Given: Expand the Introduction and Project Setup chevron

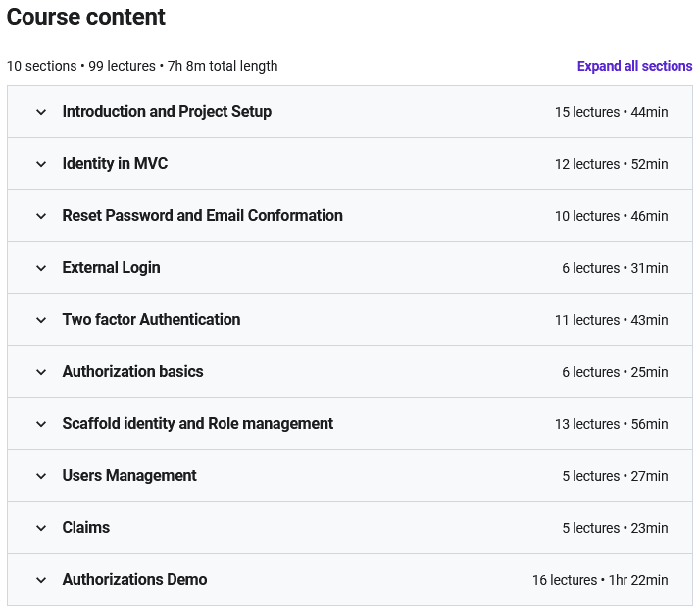Looking at the screenshot, I should pos(41,112).
